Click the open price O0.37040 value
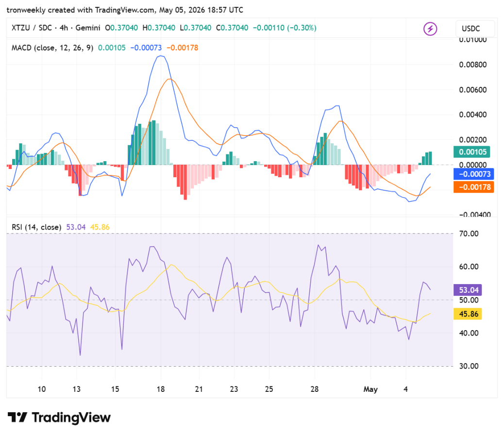Image resolution: width=504 pixels, height=437 pixels. 121,28
